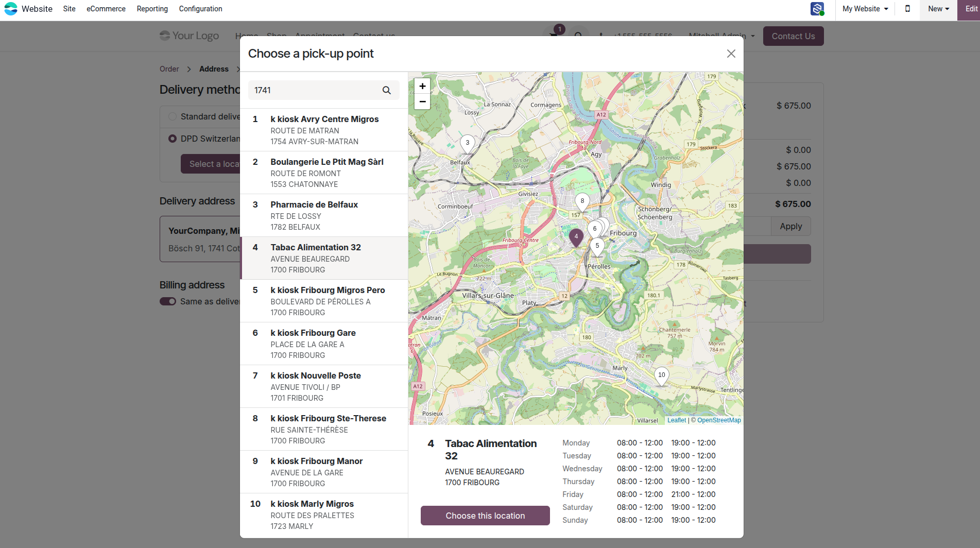Click the Edit button in top bar
Image resolution: width=980 pixels, height=548 pixels.
(970, 9)
